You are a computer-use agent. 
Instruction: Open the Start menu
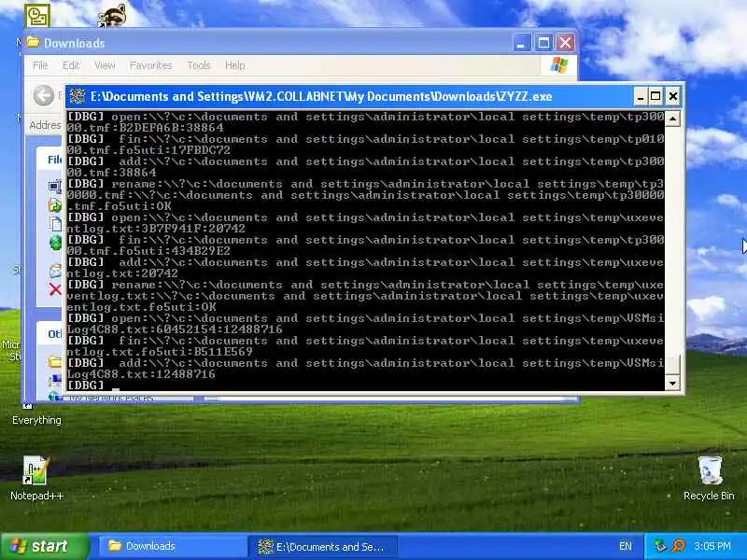pos(44,546)
